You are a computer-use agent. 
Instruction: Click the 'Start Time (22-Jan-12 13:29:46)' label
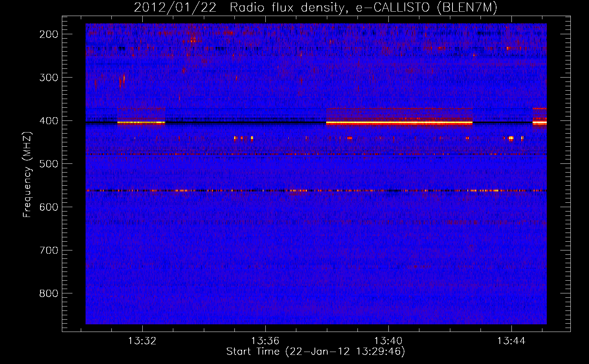(x=316, y=352)
